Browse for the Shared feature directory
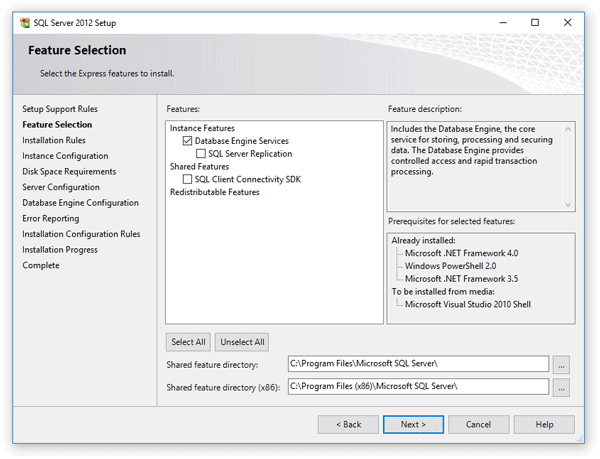The height and width of the screenshot is (459, 600). click(x=561, y=365)
